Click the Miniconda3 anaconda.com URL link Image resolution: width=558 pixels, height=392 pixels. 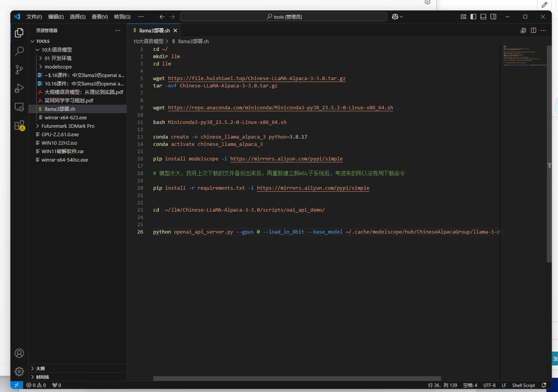[281, 108]
